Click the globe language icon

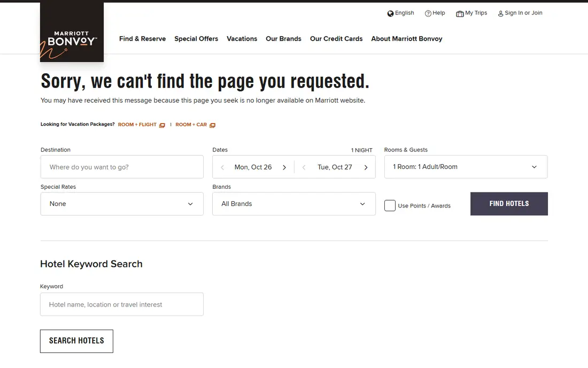[390, 13]
